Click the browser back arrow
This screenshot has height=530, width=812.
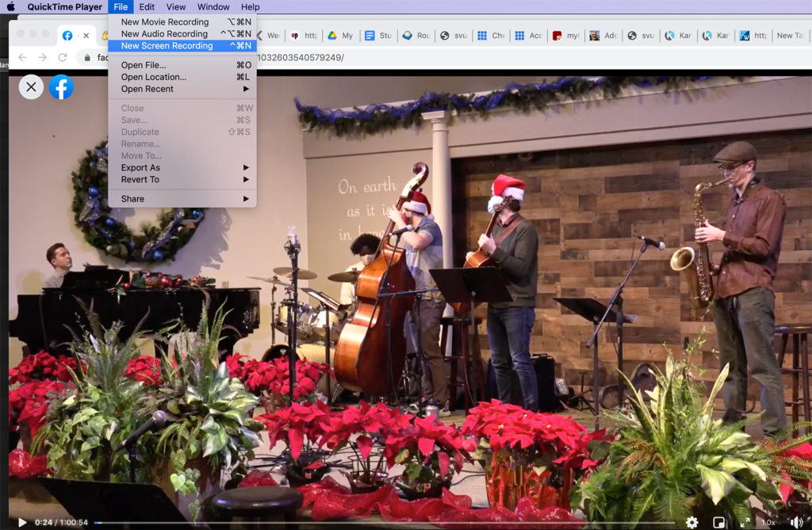(x=22, y=57)
